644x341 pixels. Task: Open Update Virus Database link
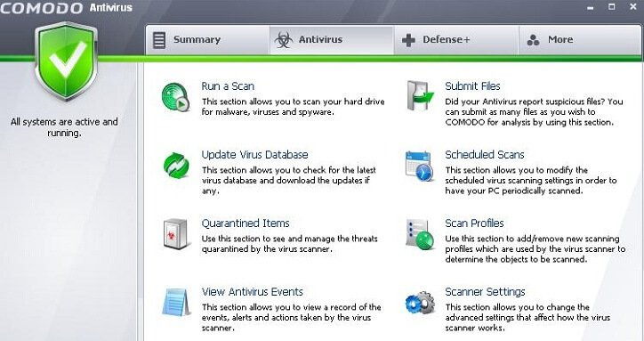[x=254, y=155]
